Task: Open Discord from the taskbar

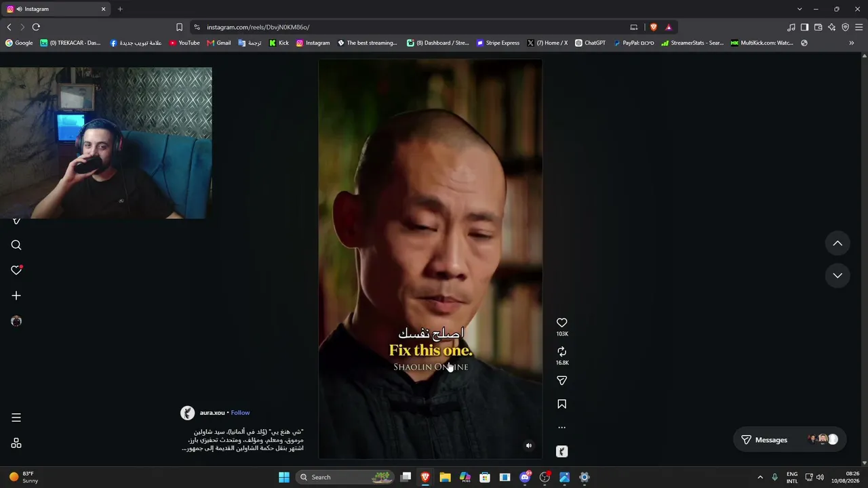Action: coord(525,477)
